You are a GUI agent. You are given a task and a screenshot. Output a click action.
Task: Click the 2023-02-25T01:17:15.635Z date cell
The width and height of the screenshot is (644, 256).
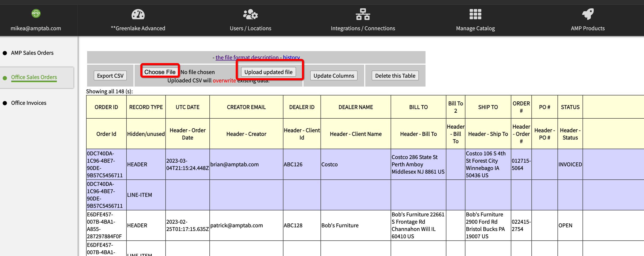[x=187, y=225]
